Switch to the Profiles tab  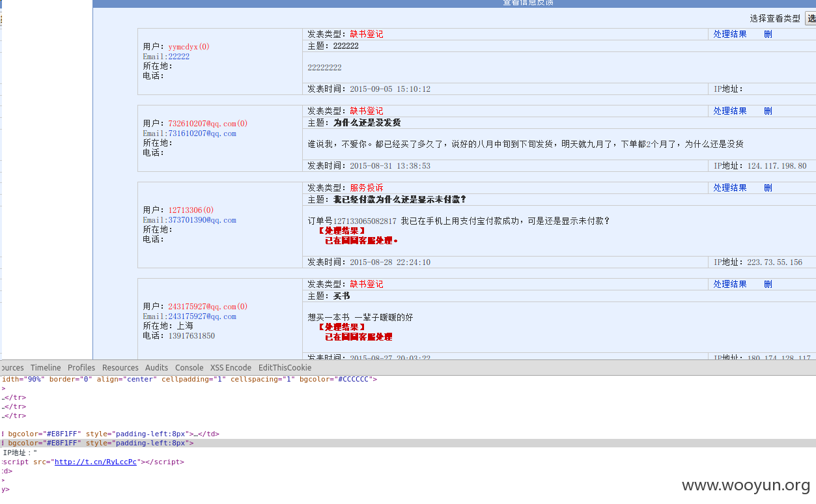click(x=81, y=368)
